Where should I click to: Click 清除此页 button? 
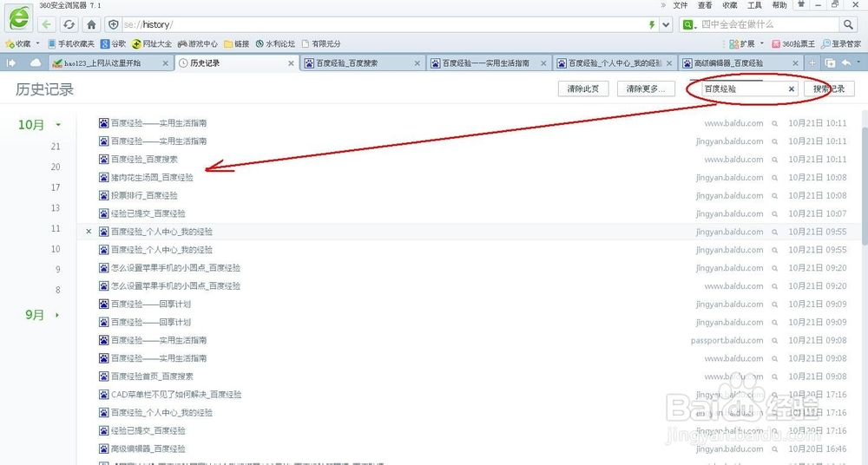point(583,88)
